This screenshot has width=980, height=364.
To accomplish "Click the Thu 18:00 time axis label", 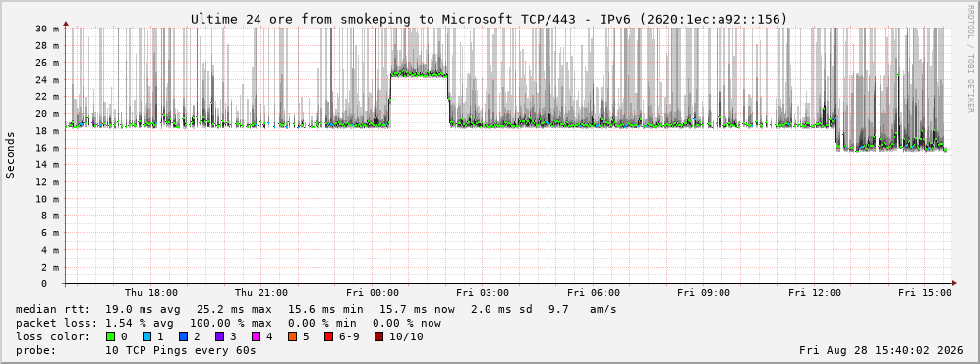I will (x=151, y=293).
